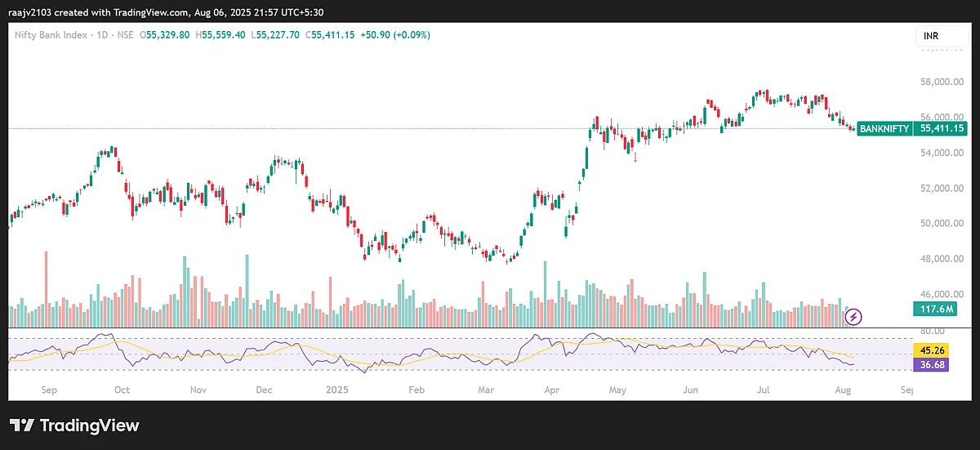Click the 52,000.00 price axis label
This screenshot has height=450, width=980.
(x=942, y=188)
